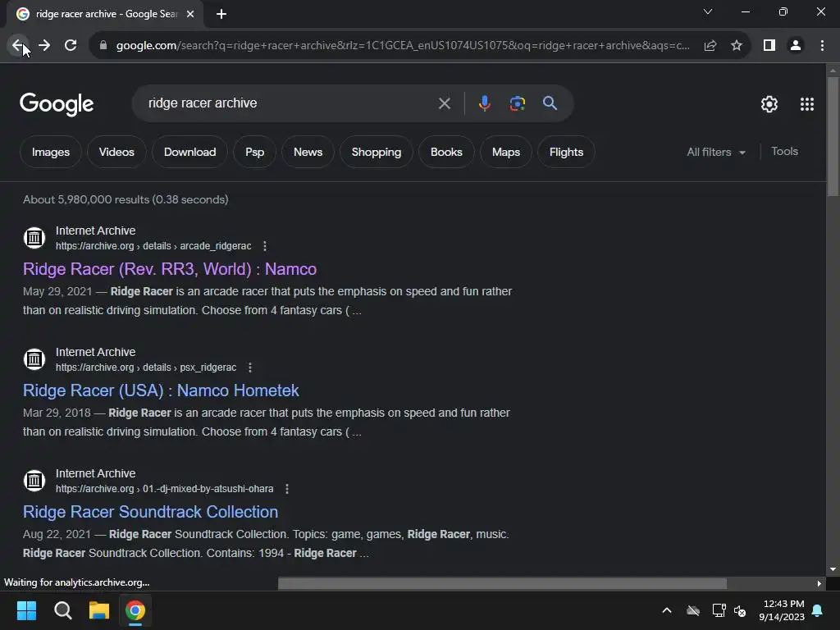840x630 pixels.
Task: Click the scroll-down arrow of vertical scrollbar
Action: [x=833, y=569]
